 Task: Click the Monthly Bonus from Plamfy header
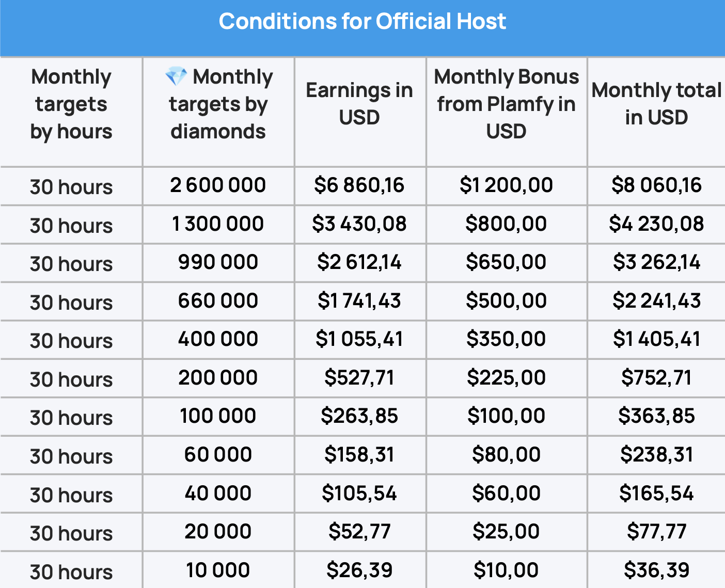pyautogui.click(x=507, y=104)
